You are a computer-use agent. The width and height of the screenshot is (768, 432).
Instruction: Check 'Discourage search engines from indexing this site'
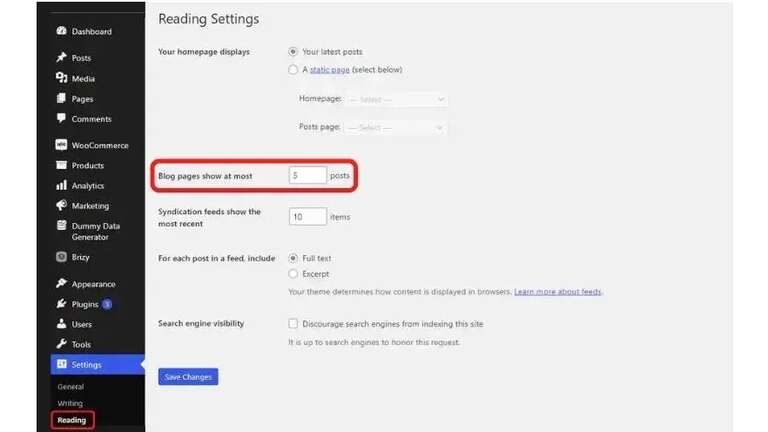pyautogui.click(x=293, y=323)
